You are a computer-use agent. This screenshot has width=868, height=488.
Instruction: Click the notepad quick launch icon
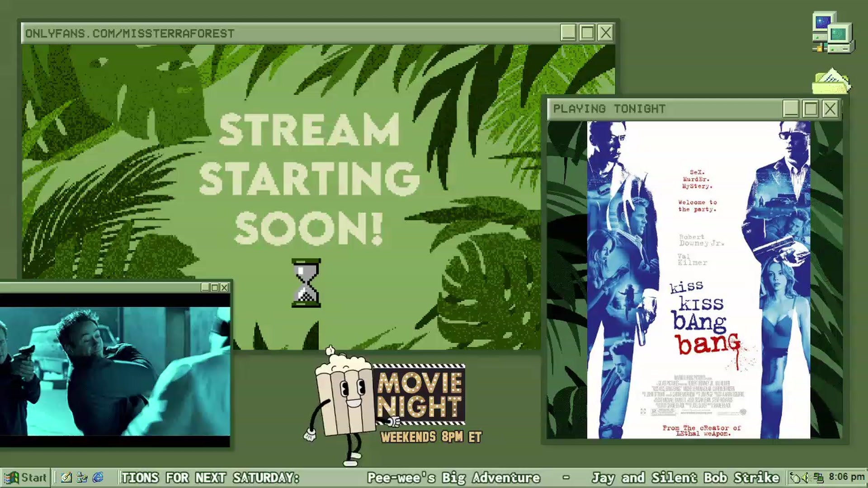66,478
